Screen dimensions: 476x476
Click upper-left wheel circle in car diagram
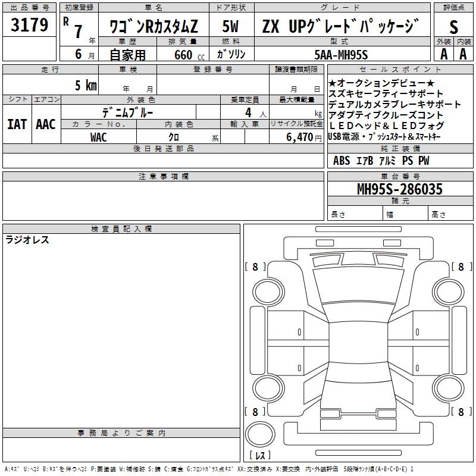click(268, 292)
